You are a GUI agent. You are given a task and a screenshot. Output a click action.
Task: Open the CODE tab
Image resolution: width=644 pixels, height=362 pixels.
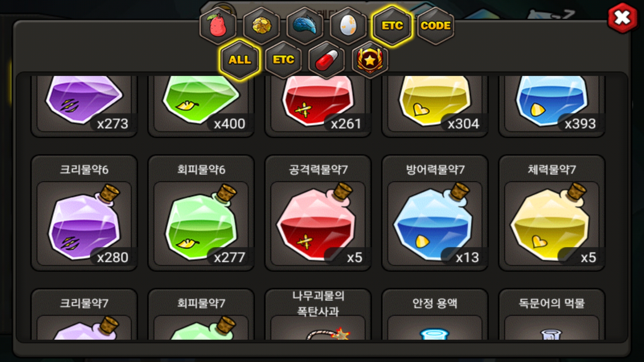(435, 26)
